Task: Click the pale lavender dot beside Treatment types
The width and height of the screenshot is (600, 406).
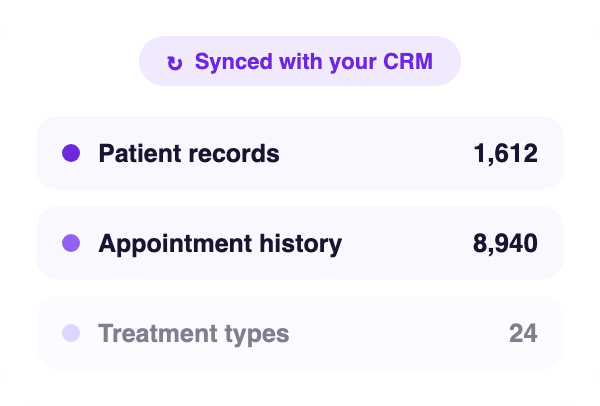Action: (71, 333)
